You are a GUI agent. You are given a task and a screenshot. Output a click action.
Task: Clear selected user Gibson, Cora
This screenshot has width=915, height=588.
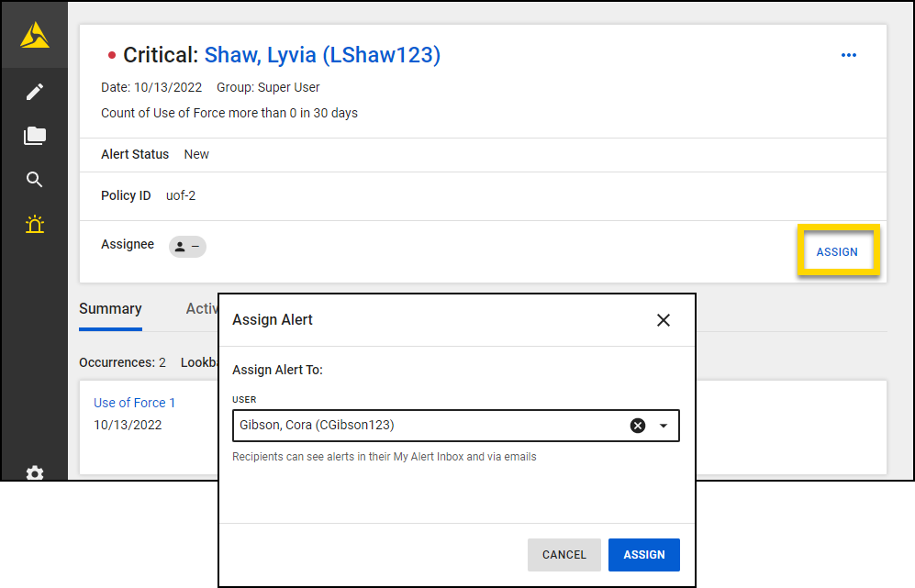click(638, 426)
